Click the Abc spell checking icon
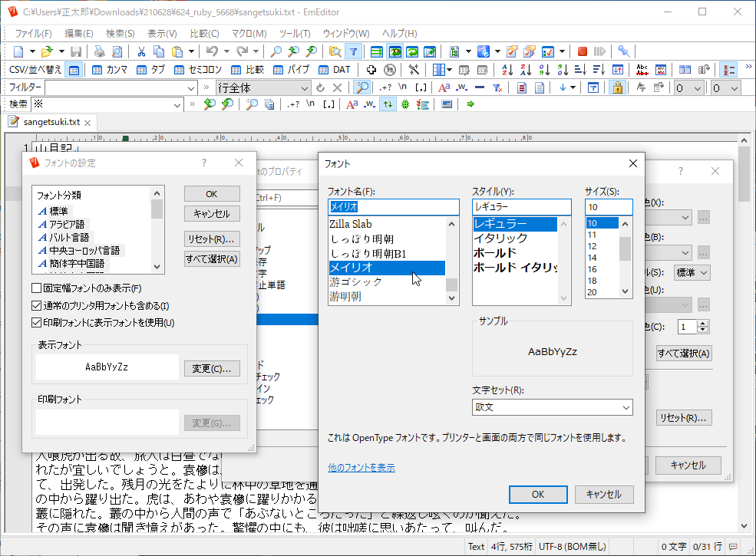Screen dimensions: 756x556 641,68
